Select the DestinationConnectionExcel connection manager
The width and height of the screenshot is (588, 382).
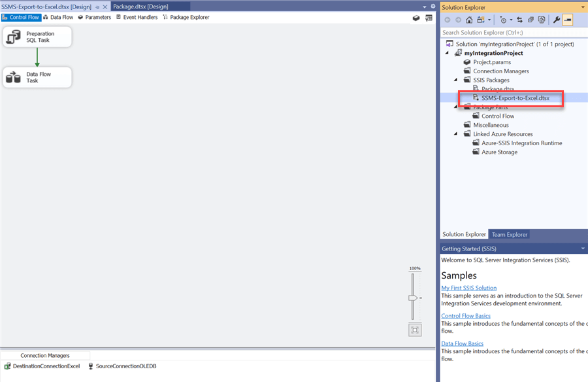(x=44, y=366)
